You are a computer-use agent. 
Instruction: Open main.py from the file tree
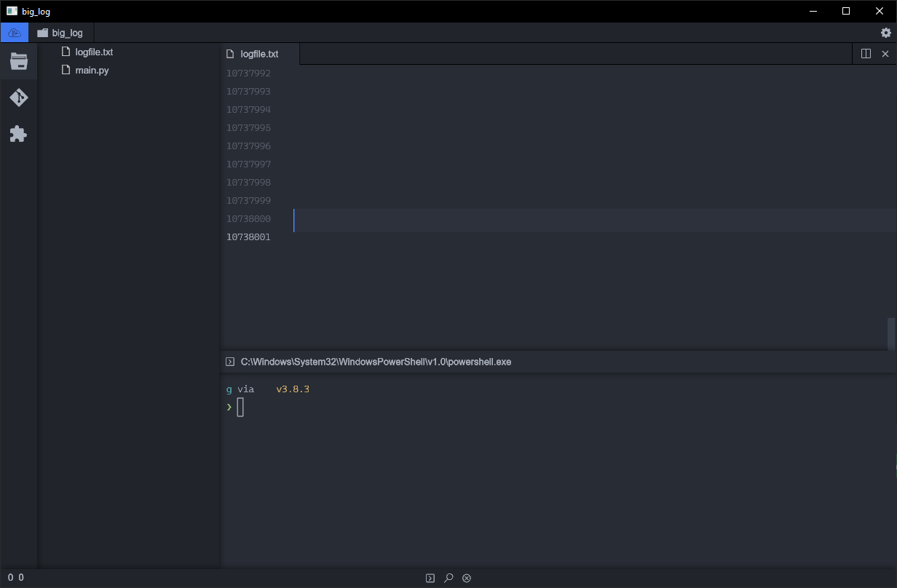coord(92,70)
